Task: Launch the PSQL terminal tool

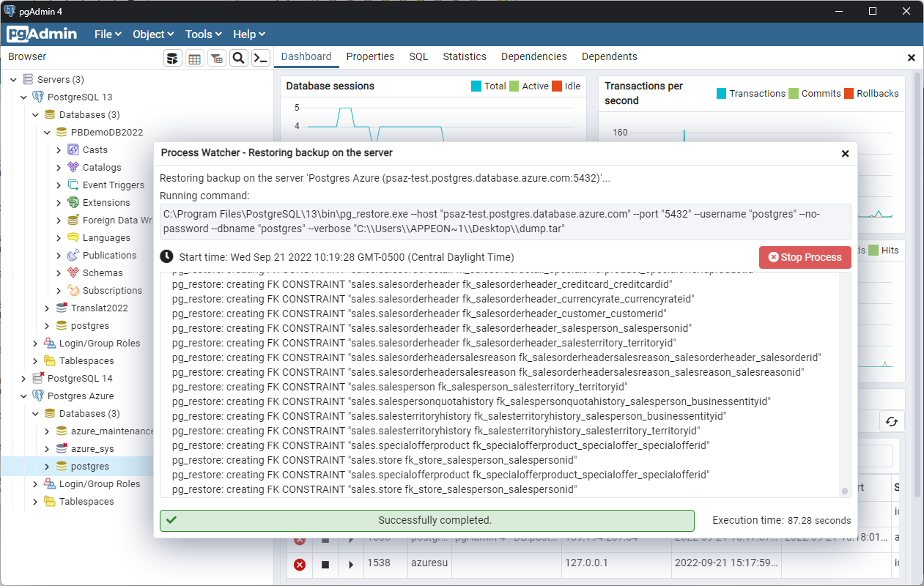Action: click(261, 57)
